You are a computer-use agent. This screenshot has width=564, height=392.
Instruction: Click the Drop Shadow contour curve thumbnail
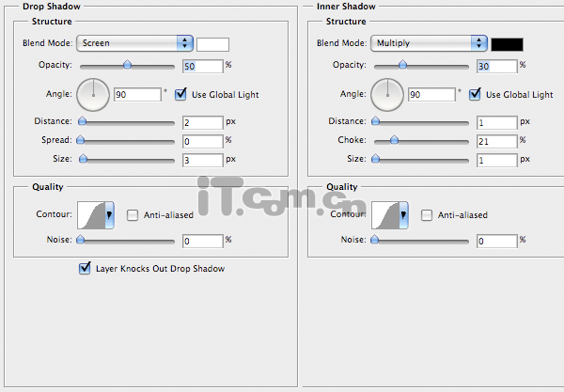[90, 215]
